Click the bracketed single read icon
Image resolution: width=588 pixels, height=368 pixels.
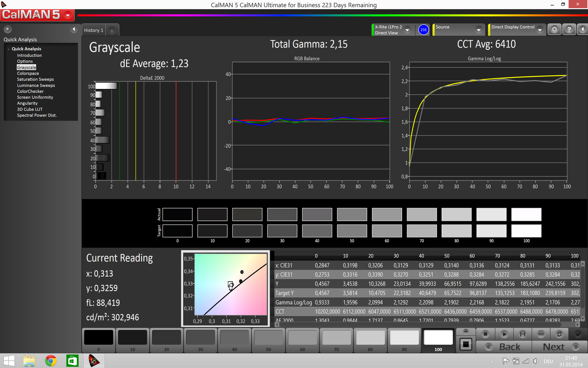[522, 334]
